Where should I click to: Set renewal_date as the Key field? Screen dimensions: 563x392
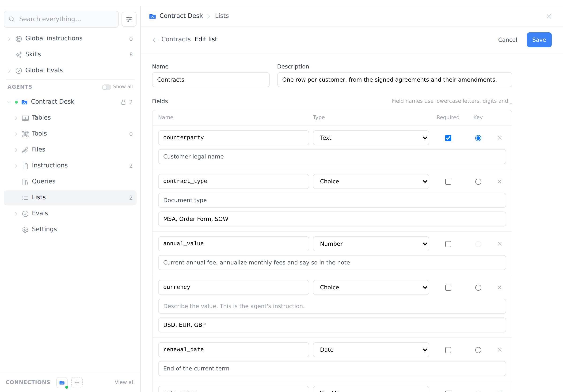pos(478,350)
